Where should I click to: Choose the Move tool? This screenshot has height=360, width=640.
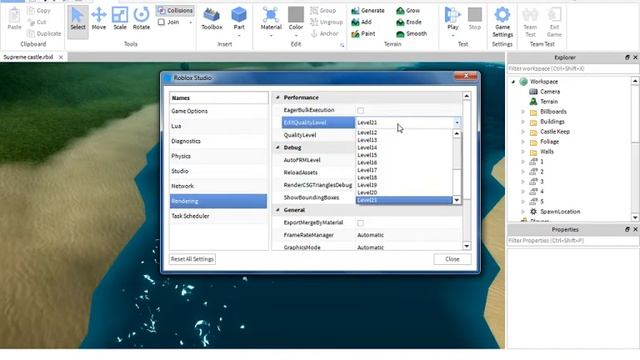(99, 19)
